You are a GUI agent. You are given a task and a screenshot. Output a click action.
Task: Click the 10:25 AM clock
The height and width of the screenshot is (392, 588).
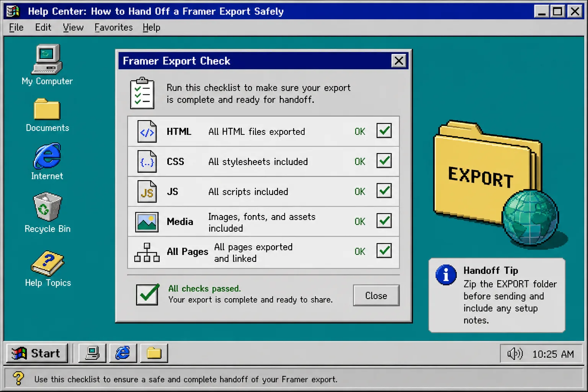[553, 354]
